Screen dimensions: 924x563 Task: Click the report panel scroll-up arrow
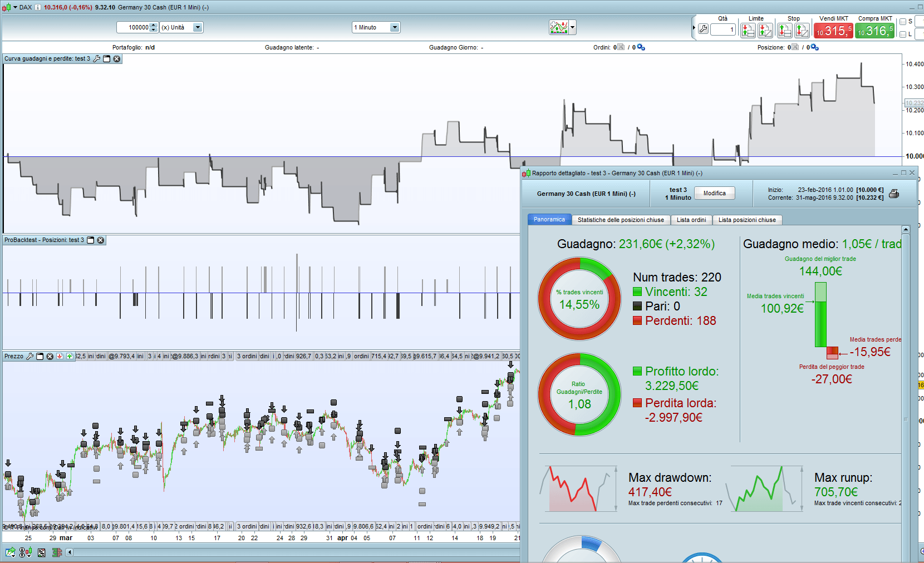pyautogui.click(x=906, y=229)
